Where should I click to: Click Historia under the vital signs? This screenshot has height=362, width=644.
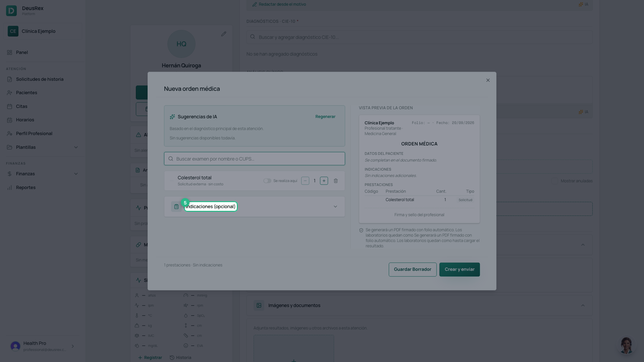180,358
